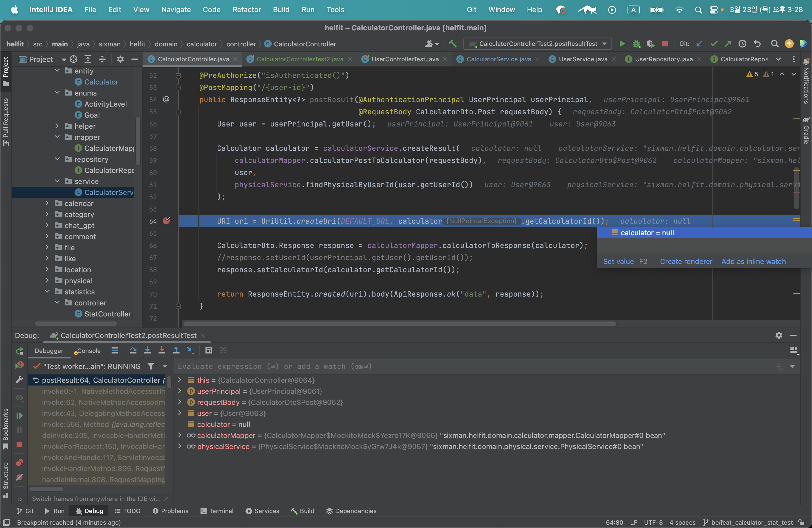Screen dimensions: 812x528
Task: Resume program with green play-pause icon
Action: (x=19, y=415)
